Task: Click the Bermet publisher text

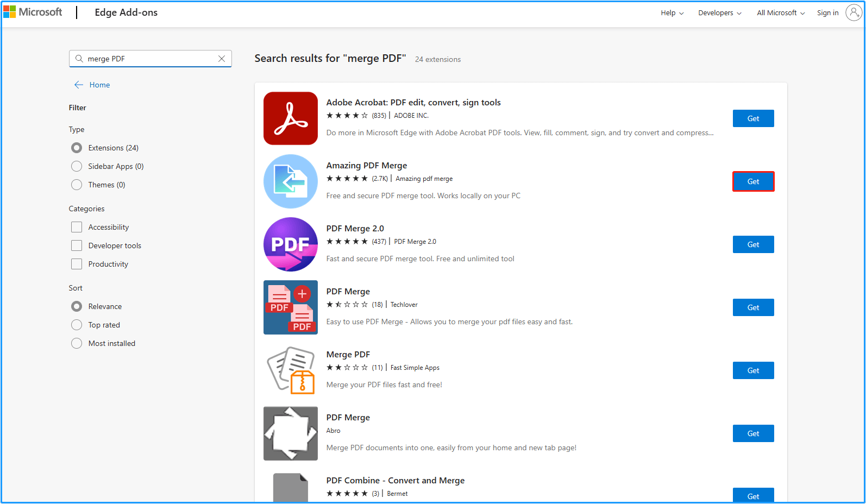Action: pos(397,494)
